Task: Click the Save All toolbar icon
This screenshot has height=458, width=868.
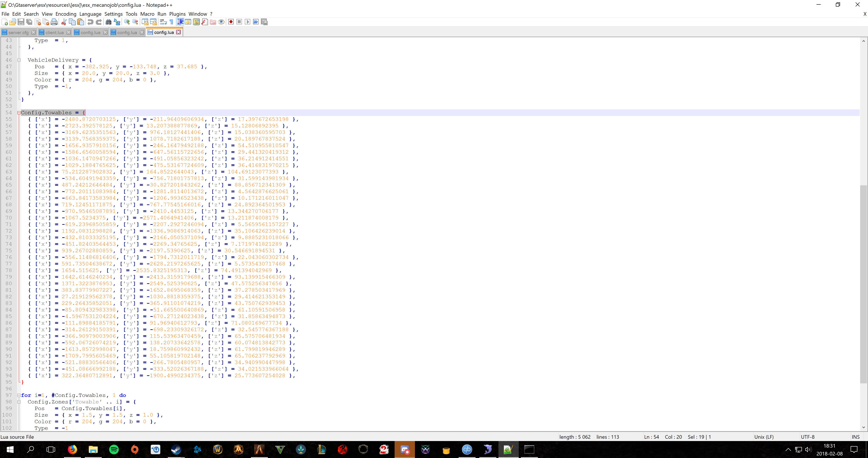Action: (29, 22)
